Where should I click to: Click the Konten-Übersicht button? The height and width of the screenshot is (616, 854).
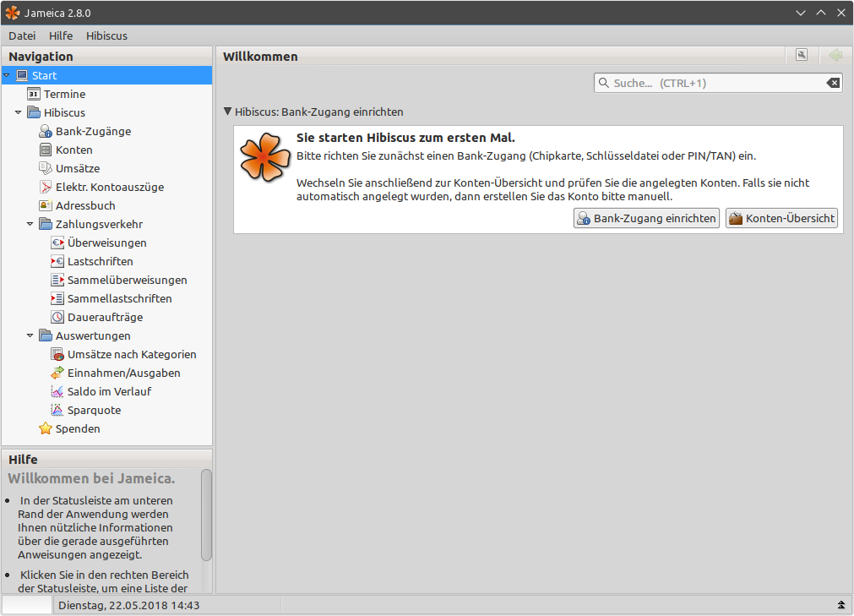pyautogui.click(x=781, y=218)
